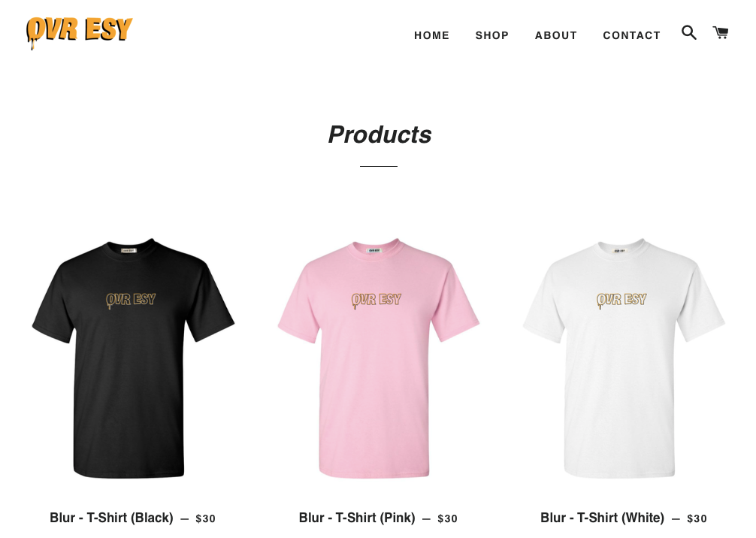Screen dimensions: 756x538
Task: Select the black T-shirt product image
Action: (133, 358)
